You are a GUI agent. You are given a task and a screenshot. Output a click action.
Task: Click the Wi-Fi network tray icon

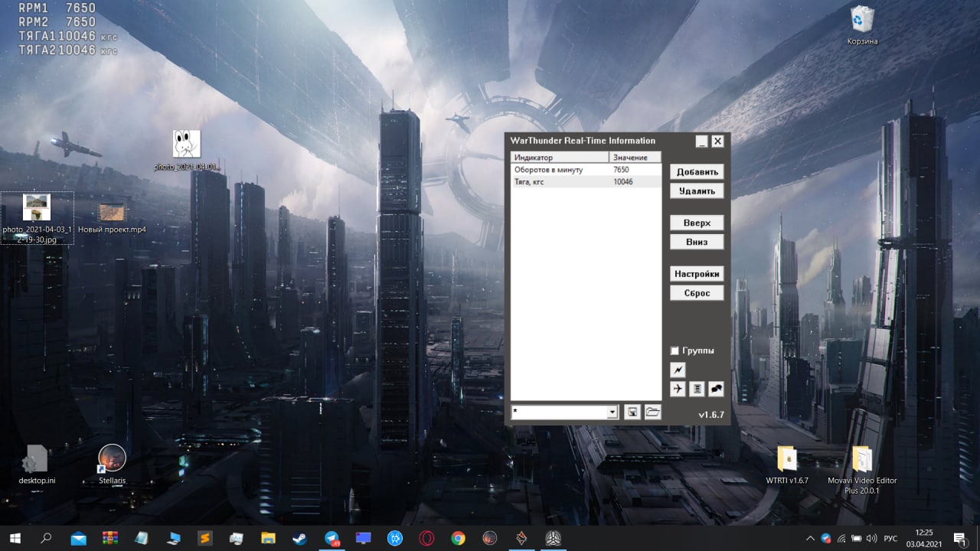click(x=841, y=539)
